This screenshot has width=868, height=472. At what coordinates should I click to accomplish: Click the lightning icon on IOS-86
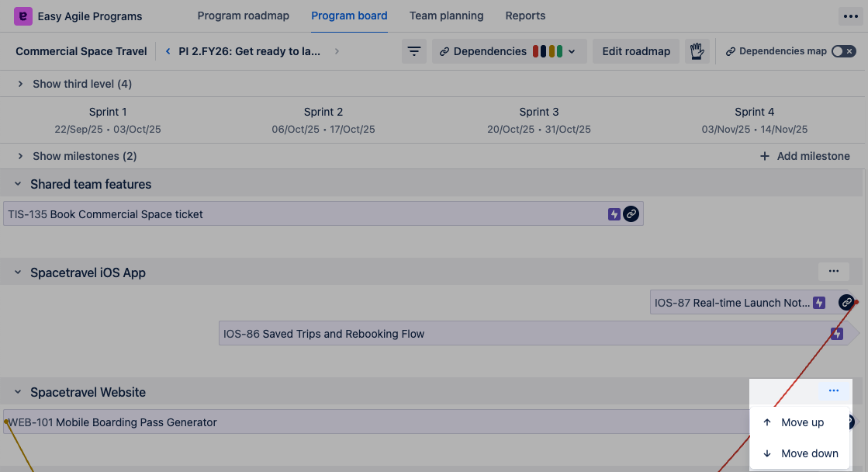click(836, 334)
